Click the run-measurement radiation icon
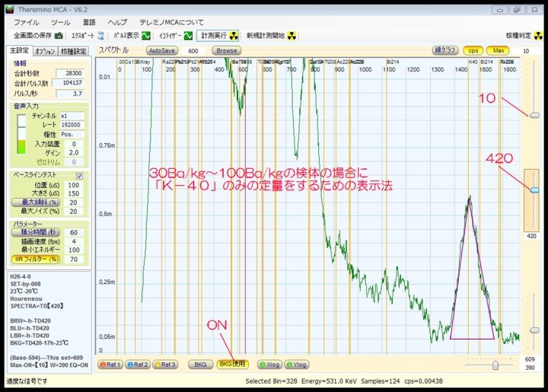Viewport: 548px width, 392px height. (233, 36)
